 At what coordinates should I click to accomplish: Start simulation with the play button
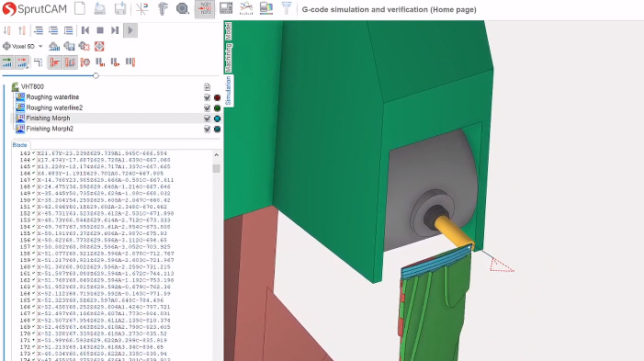click(130, 30)
